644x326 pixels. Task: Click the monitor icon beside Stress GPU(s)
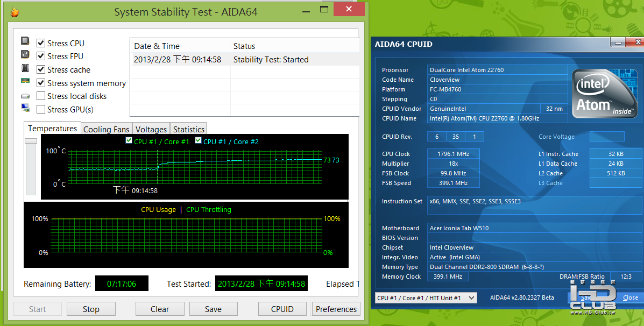(x=25, y=108)
